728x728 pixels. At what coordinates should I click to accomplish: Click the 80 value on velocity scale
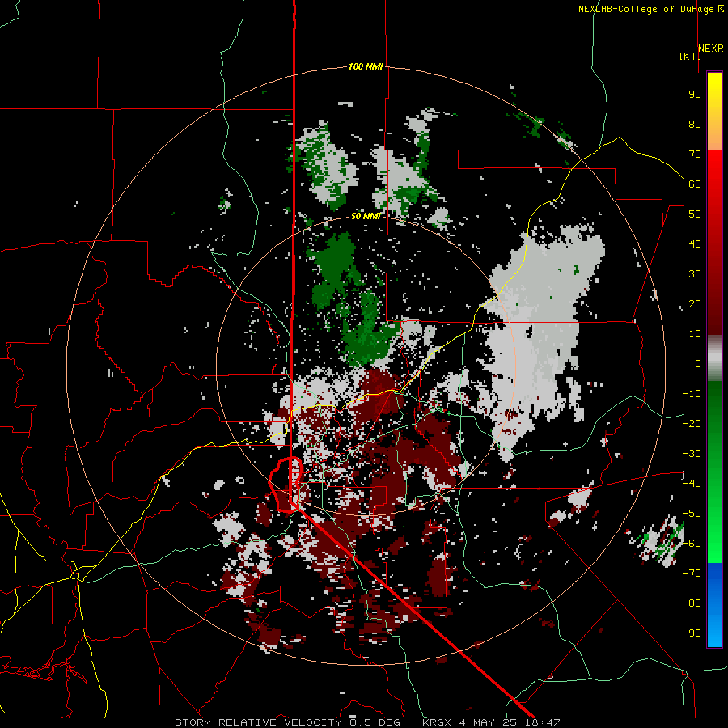coord(695,124)
